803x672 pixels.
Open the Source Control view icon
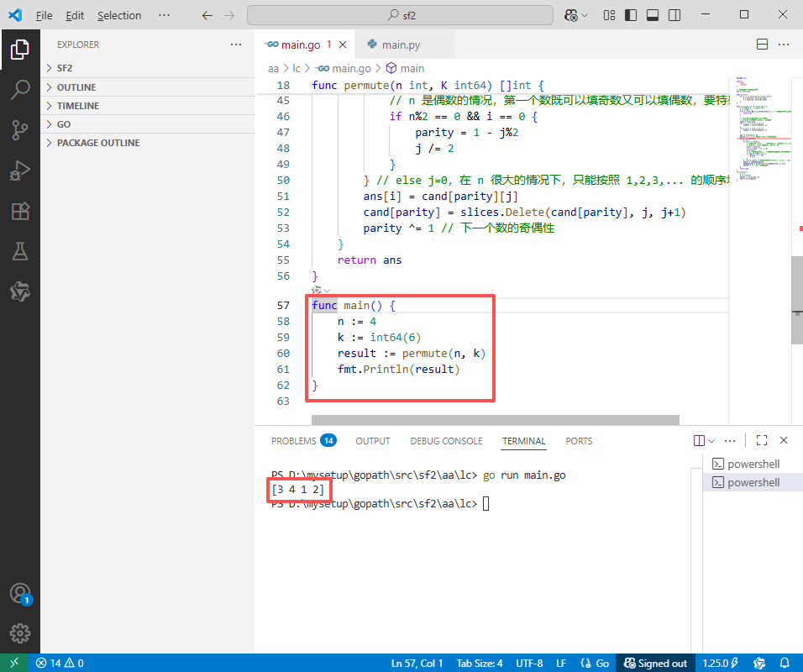coord(20,130)
